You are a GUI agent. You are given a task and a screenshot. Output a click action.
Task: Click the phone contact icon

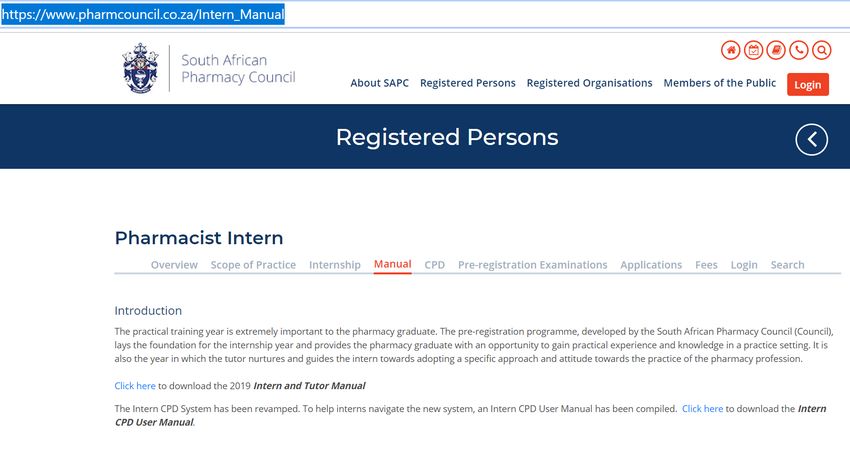(799, 50)
